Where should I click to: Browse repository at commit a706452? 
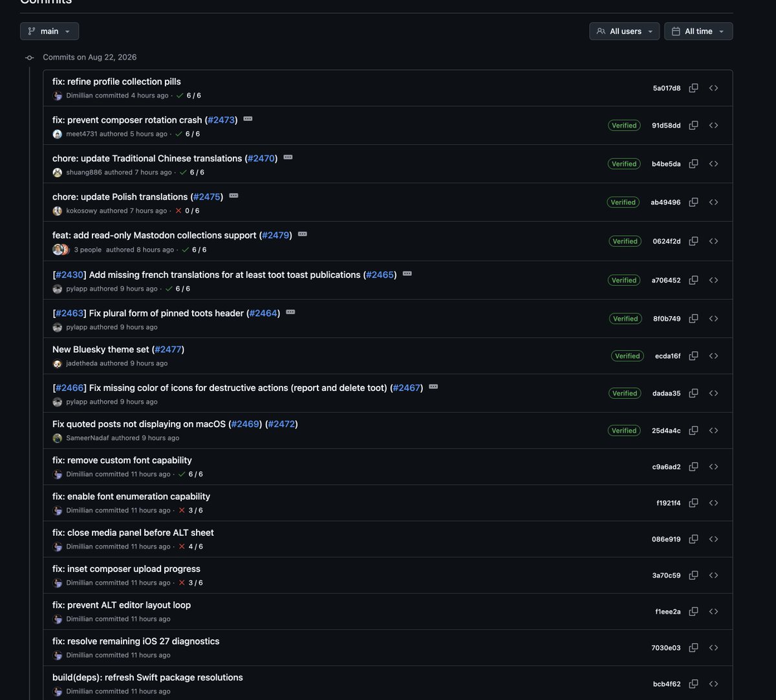coord(714,281)
